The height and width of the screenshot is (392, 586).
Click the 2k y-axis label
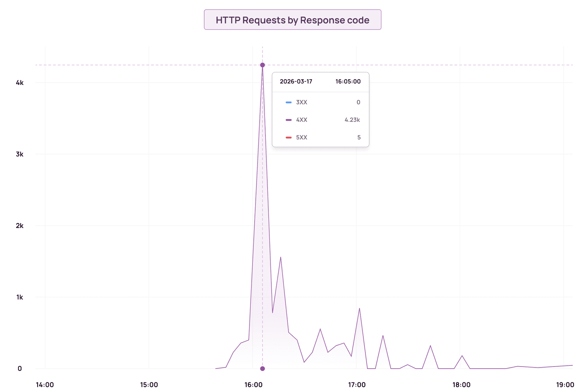click(20, 226)
